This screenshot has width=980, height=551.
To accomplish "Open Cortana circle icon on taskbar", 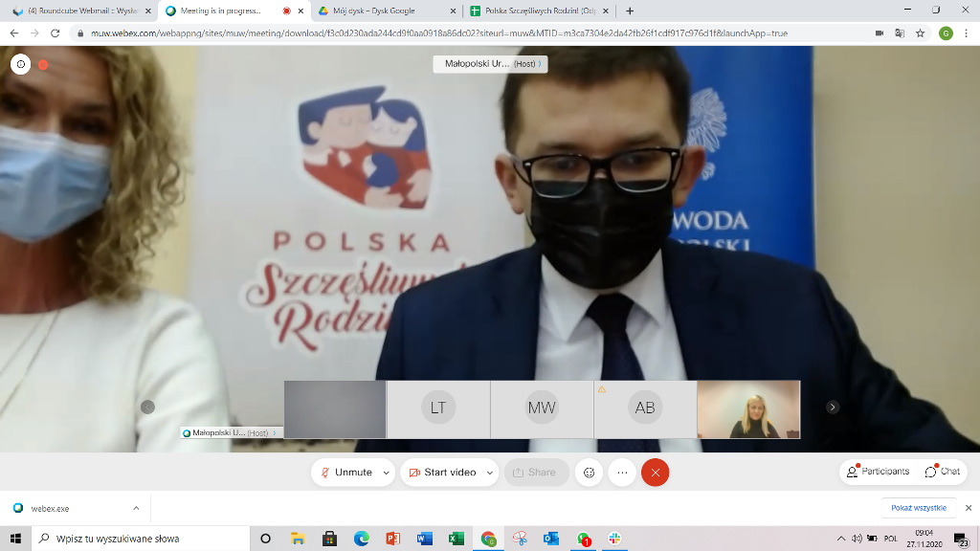I will [266, 539].
